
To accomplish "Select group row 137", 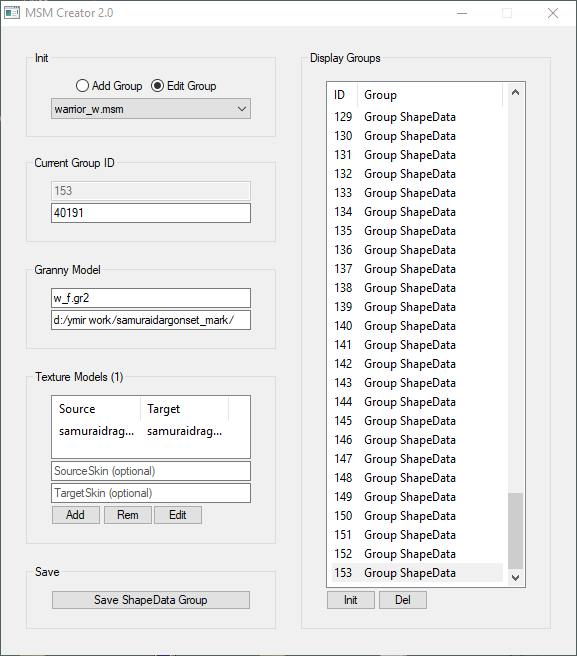I will pos(417,269).
